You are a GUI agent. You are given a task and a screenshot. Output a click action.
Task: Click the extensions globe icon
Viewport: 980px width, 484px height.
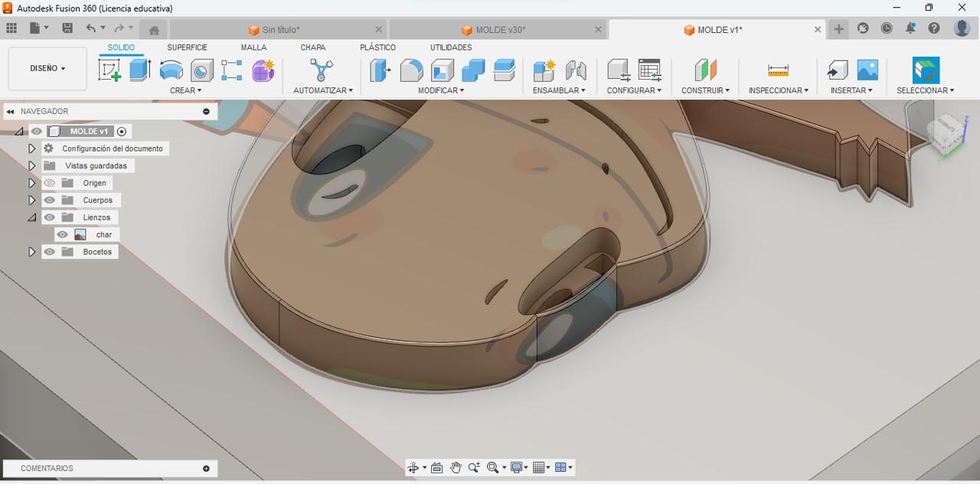[x=863, y=28]
